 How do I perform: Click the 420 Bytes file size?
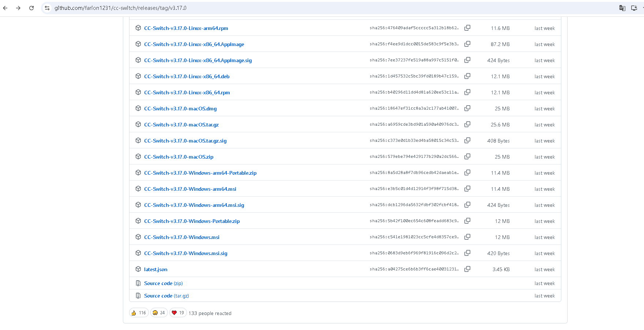[x=498, y=253]
